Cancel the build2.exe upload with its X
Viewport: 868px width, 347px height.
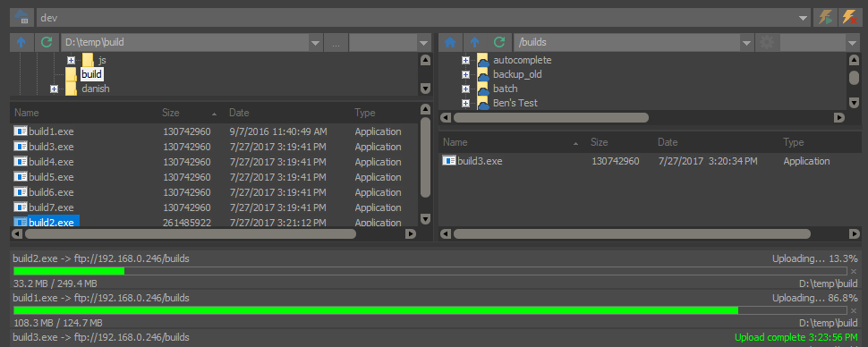point(853,271)
